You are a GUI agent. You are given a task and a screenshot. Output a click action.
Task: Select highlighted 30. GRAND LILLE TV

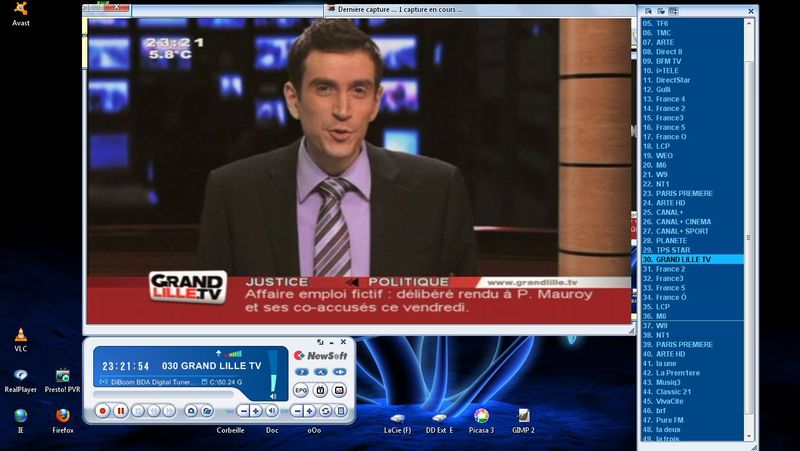[692, 259]
